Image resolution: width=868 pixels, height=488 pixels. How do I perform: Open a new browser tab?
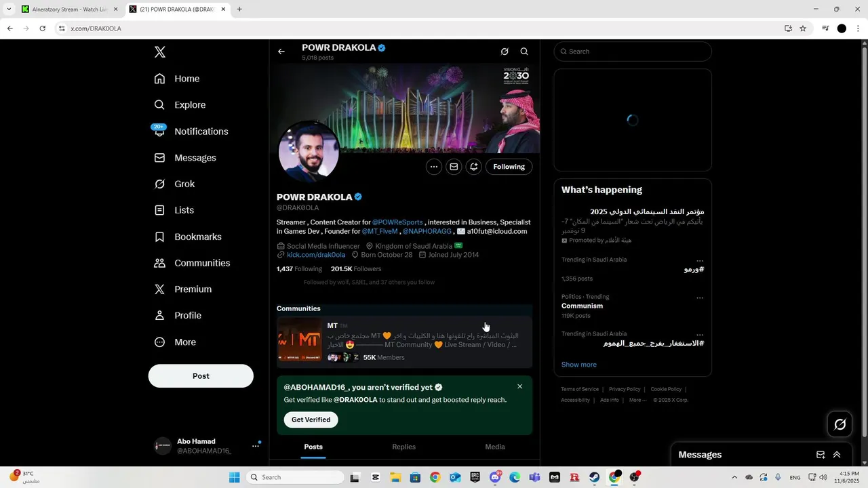pos(239,9)
